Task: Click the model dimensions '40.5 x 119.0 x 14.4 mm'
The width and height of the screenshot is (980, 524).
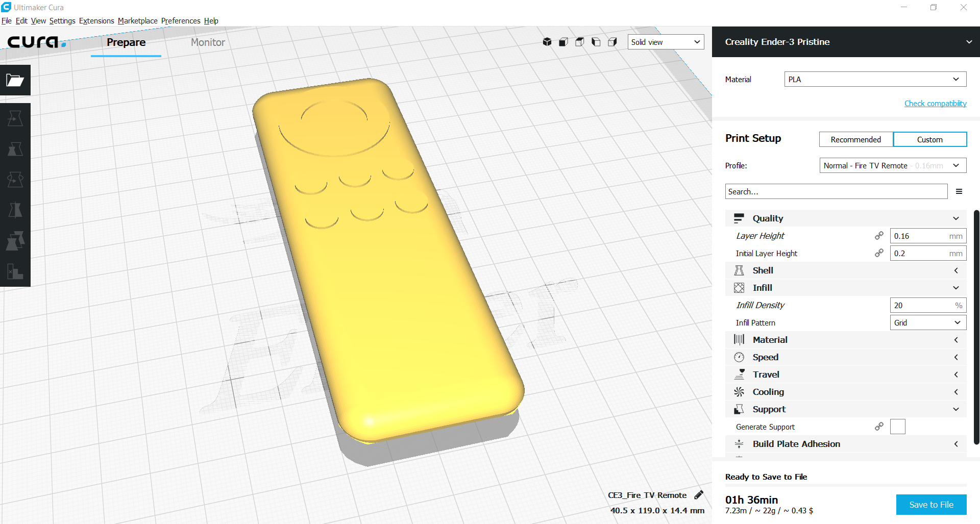Action: (657, 510)
